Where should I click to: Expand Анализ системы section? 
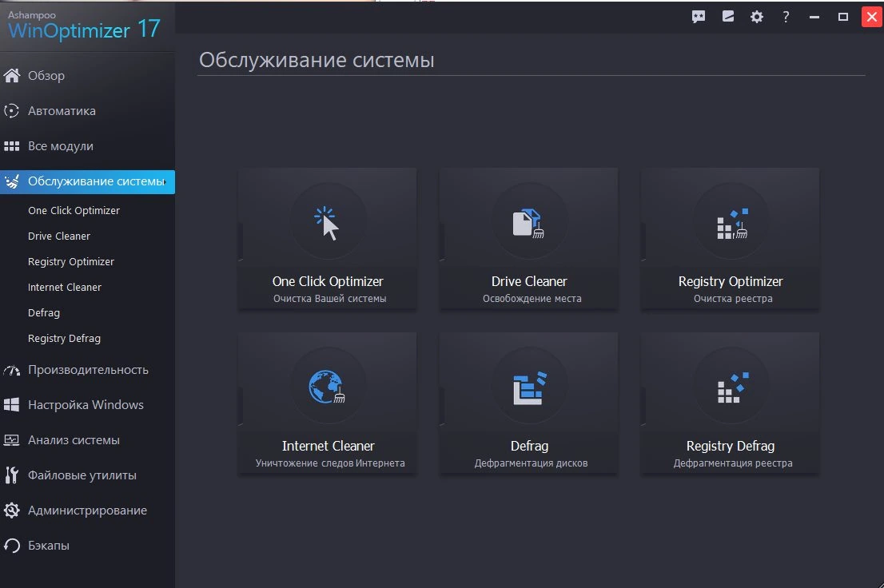point(74,440)
